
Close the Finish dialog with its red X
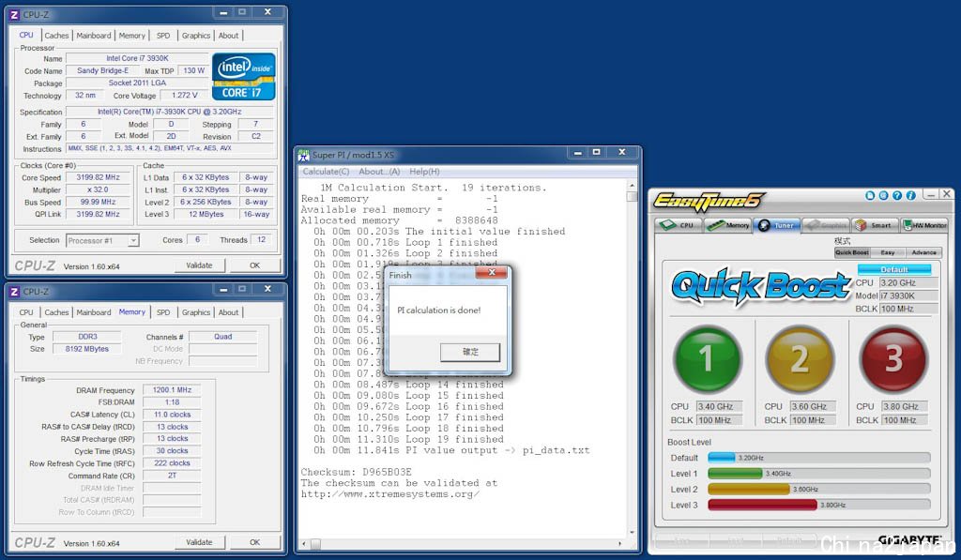(x=492, y=273)
